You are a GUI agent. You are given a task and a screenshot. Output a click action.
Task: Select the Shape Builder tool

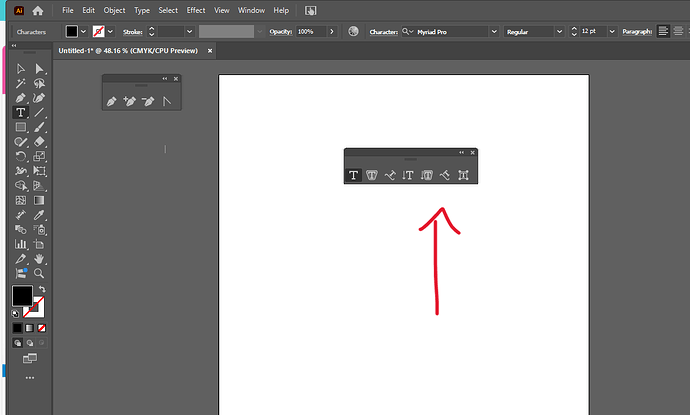click(20, 186)
